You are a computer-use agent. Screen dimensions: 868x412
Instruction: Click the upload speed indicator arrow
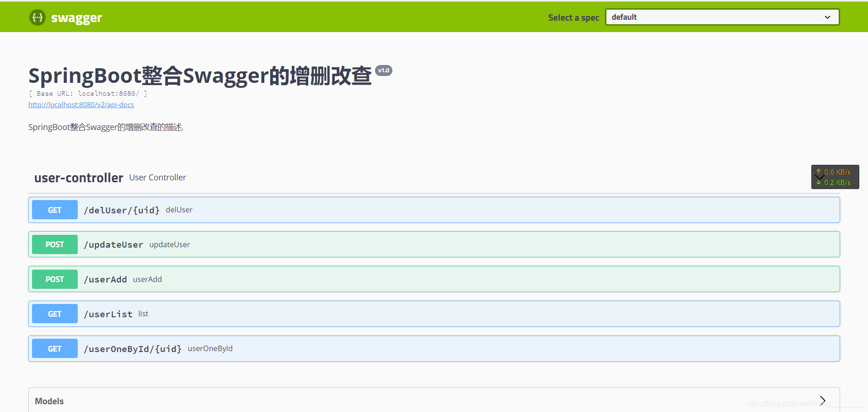[819, 173]
